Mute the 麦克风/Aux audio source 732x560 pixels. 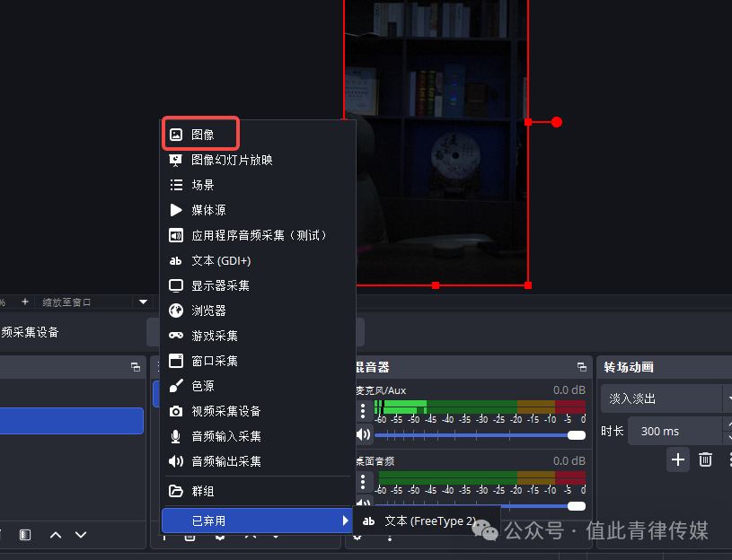click(365, 435)
